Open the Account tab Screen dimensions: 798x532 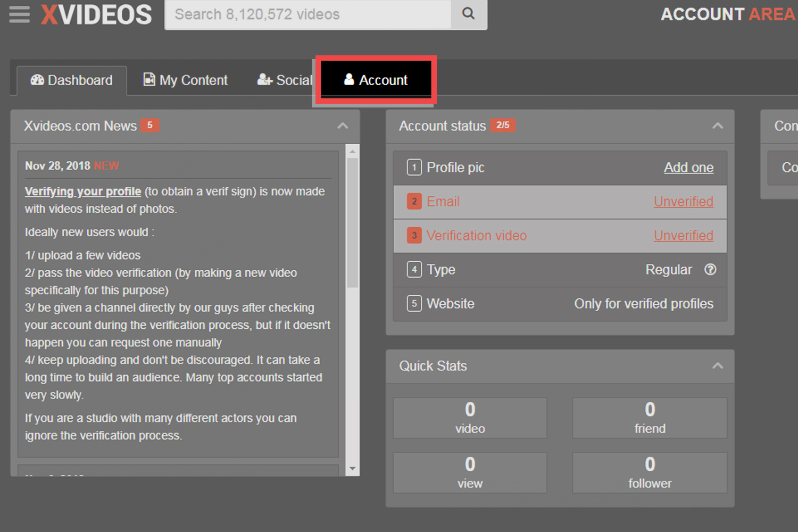[376, 80]
